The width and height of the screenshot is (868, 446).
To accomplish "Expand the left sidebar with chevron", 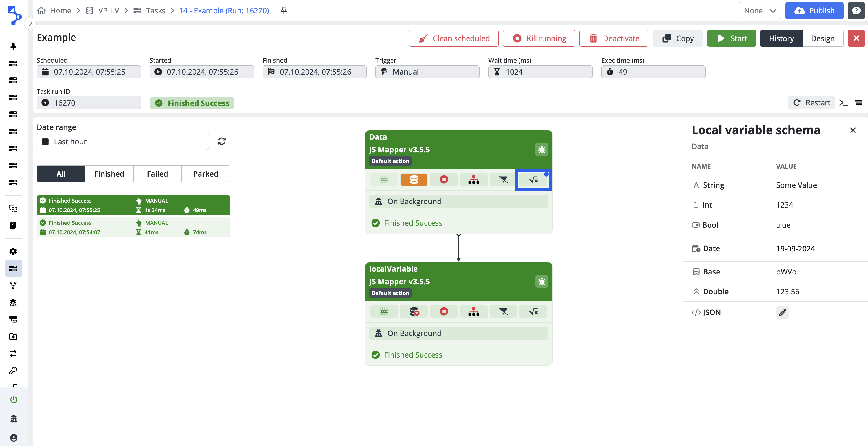I will pyautogui.click(x=30, y=23).
